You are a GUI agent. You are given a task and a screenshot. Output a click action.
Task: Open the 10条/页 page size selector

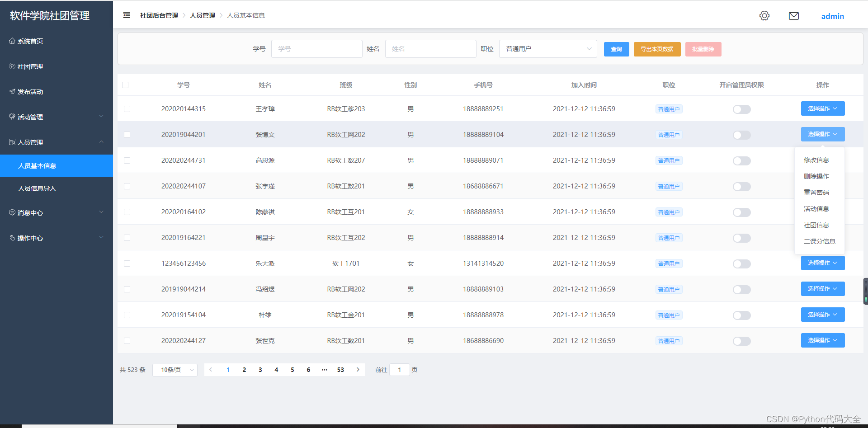[175, 370]
